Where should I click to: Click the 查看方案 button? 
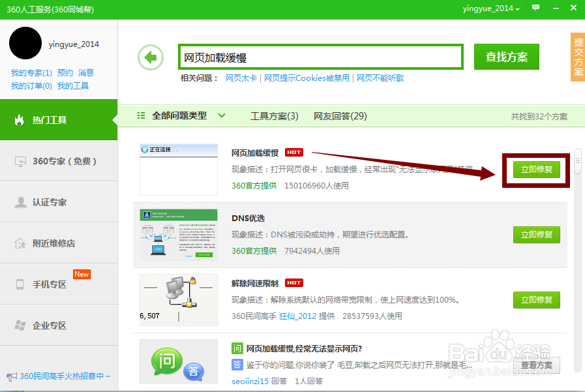coord(537,365)
